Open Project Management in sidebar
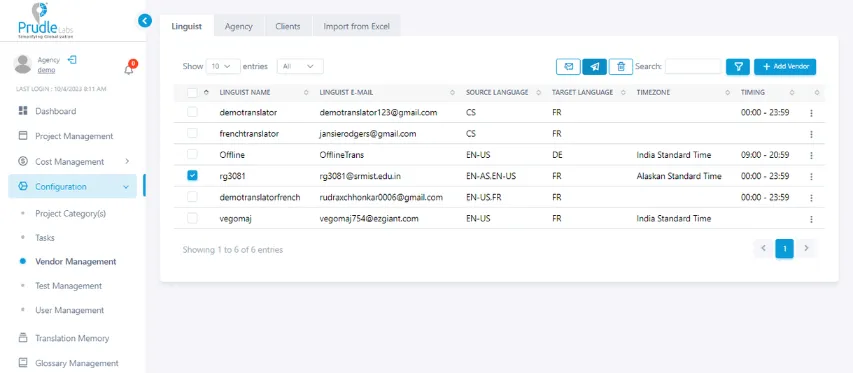853x373 pixels. click(x=74, y=136)
